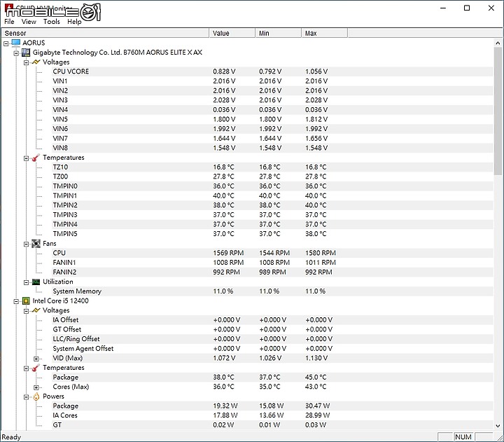Viewport: 504px width, 442px height.
Task: Click the NUM status bar indicator
Action: click(463, 437)
